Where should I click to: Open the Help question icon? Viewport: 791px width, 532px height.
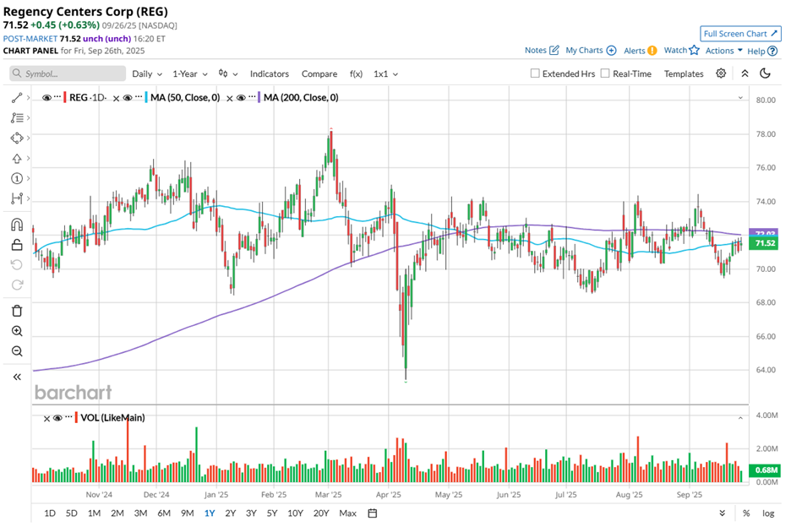coord(772,51)
